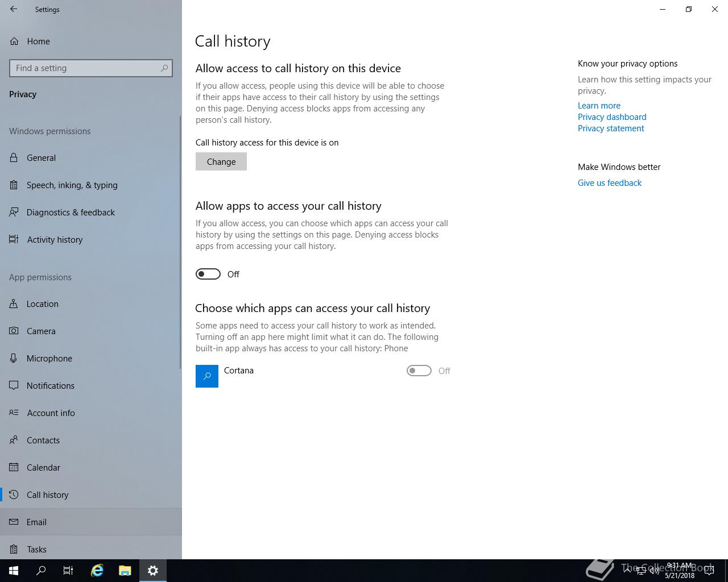Open the Learn more link
Image resolution: width=728 pixels, height=582 pixels.
pos(599,106)
